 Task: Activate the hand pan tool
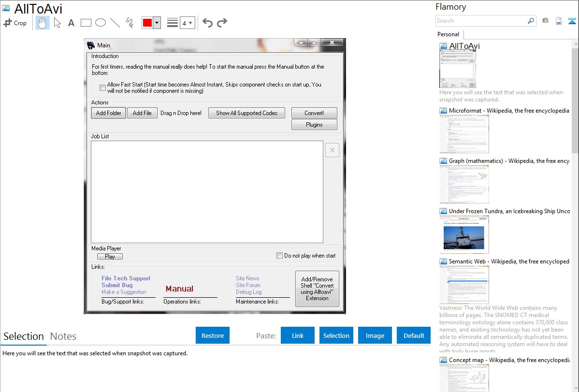(x=42, y=23)
